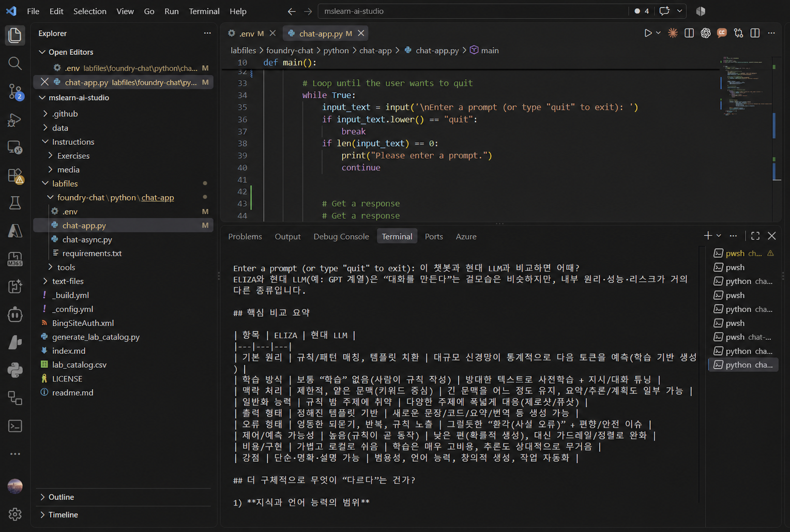
Task: Open the Search view in activity bar
Action: pos(15,64)
